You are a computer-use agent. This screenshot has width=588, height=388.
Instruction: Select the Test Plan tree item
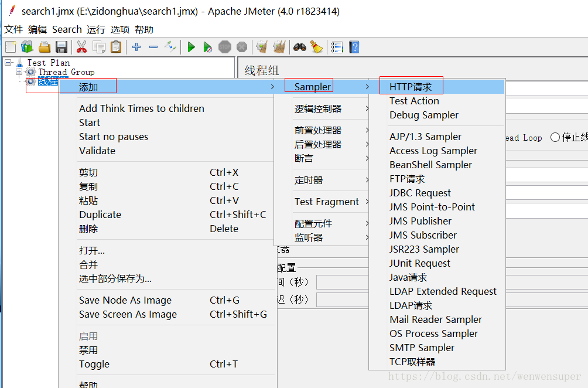coord(49,63)
